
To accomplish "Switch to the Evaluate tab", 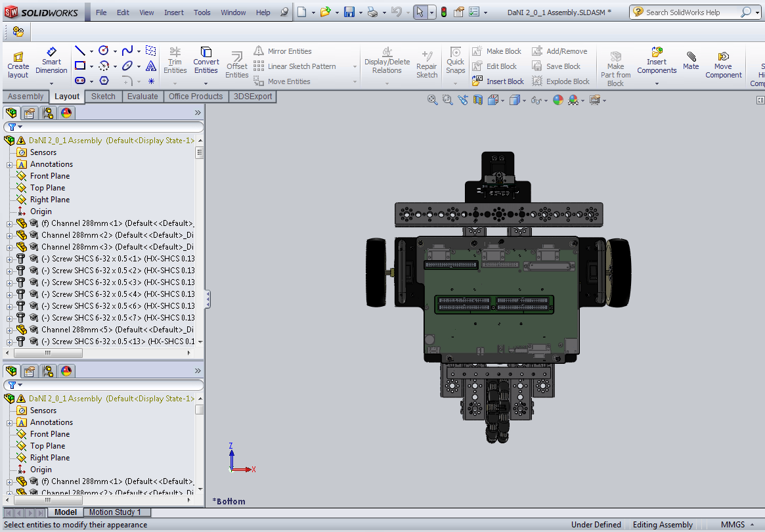I will 142,97.
